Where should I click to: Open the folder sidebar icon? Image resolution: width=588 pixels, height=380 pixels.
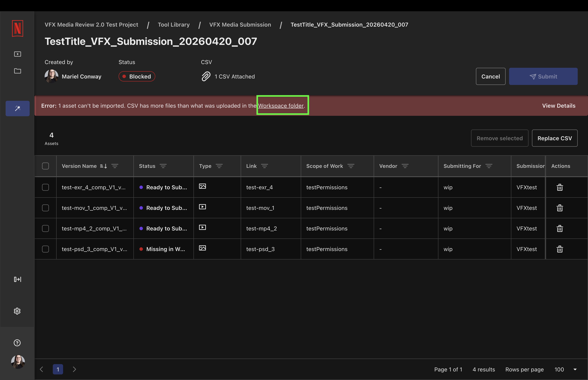coord(18,71)
